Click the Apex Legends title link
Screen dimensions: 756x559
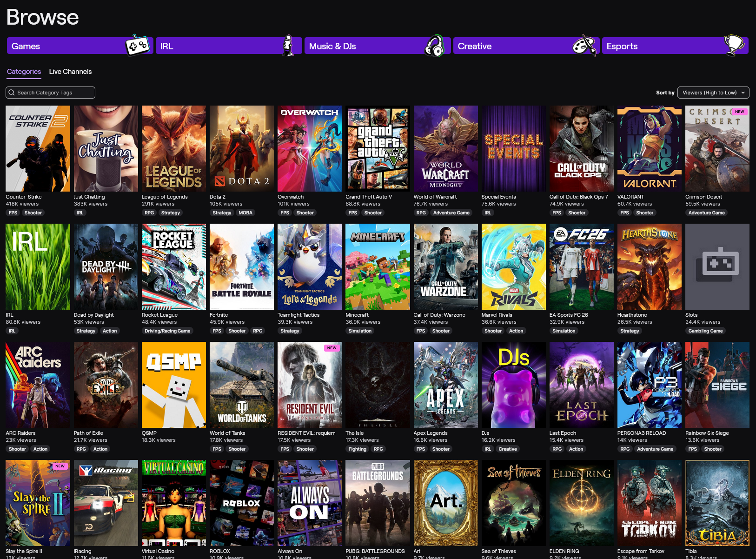point(431,433)
